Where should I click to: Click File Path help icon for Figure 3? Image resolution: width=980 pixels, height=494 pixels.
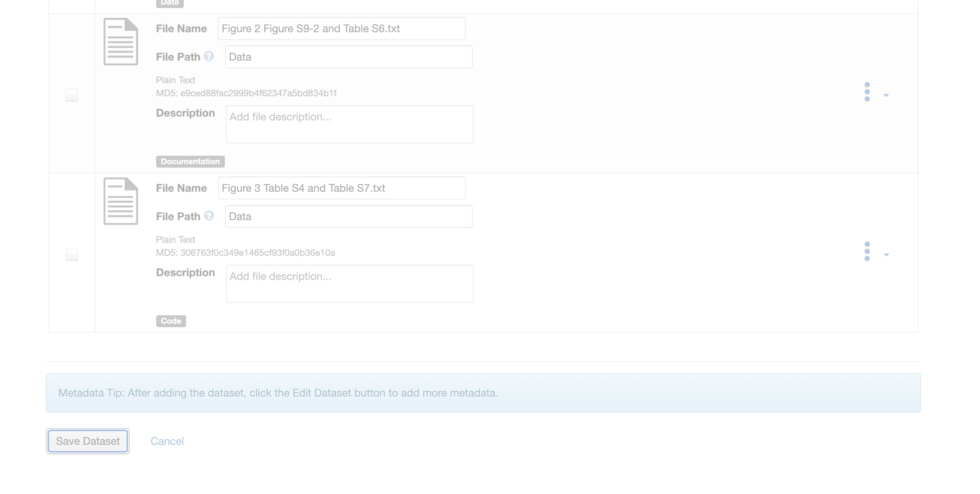pos(209,216)
